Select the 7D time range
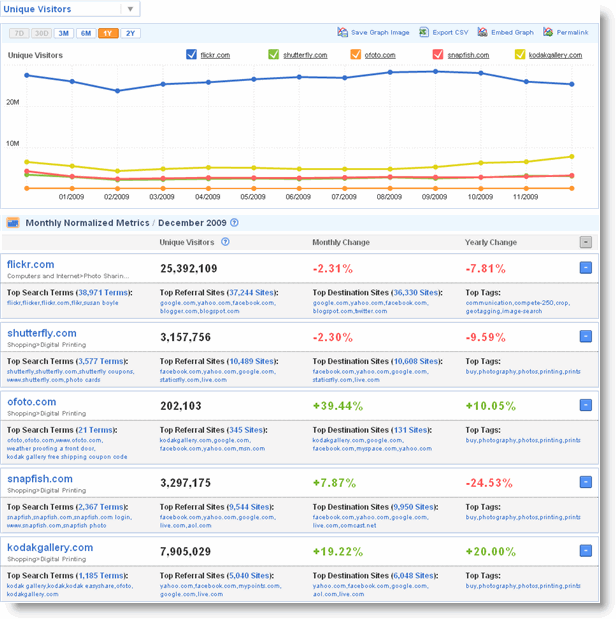 pos(19,33)
